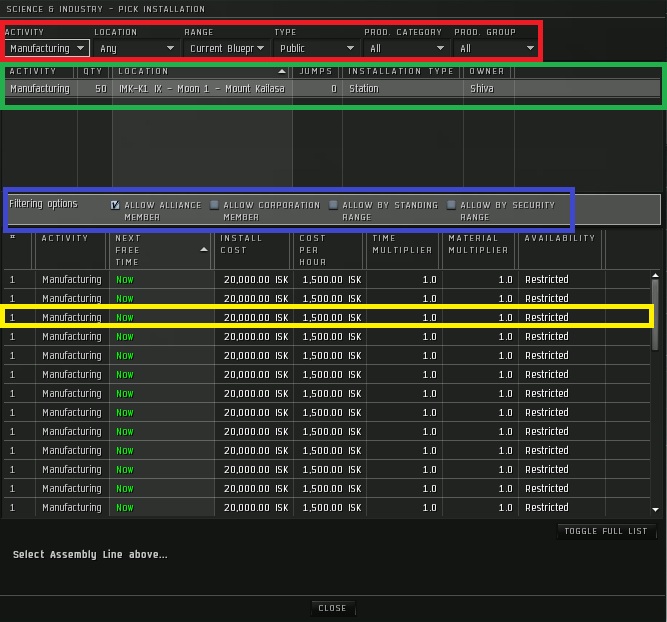
Task: Sort assembly lines by Install Cost
Action: 254,250
